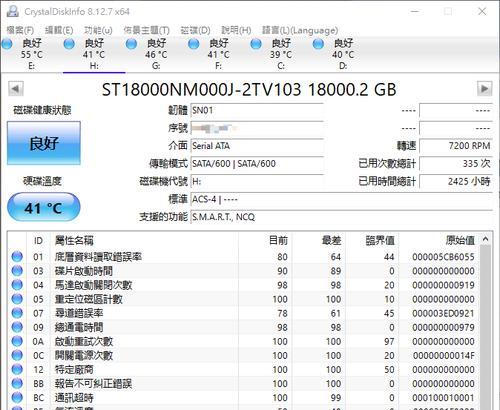The width and height of the screenshot is (500, 410).
Task: Open the 佈景主題(T) menu
Action: [146, 30]
